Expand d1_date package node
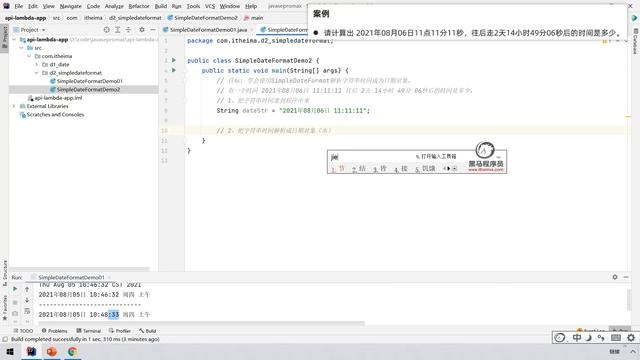Viewport: 640px width, 360px height. [36, 64]
